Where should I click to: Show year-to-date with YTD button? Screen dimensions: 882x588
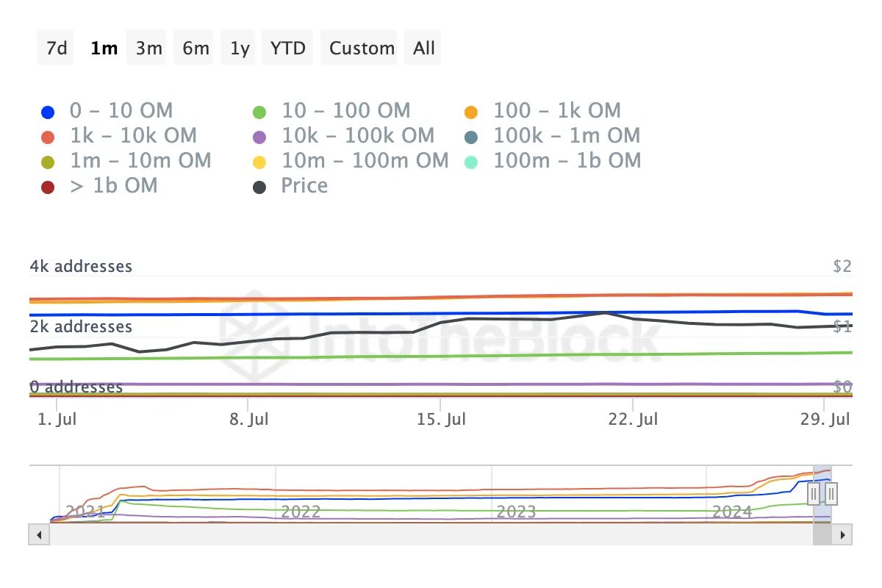pyautogui.click(x=287, y=49)
